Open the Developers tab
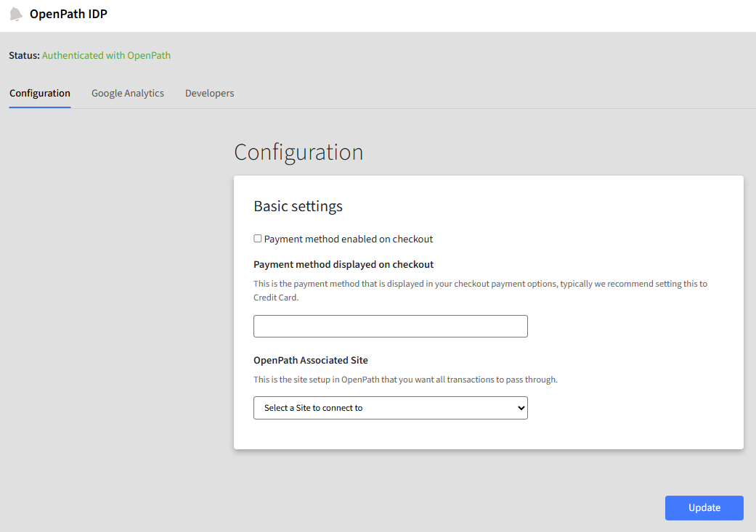Viewport: 756px width, 532px height. click(x=210, y=93)
